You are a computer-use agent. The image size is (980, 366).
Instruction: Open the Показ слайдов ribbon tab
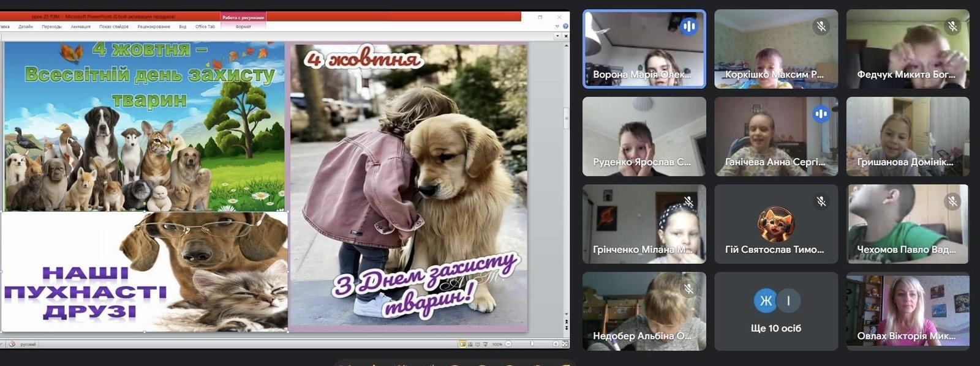click(114, 27)
